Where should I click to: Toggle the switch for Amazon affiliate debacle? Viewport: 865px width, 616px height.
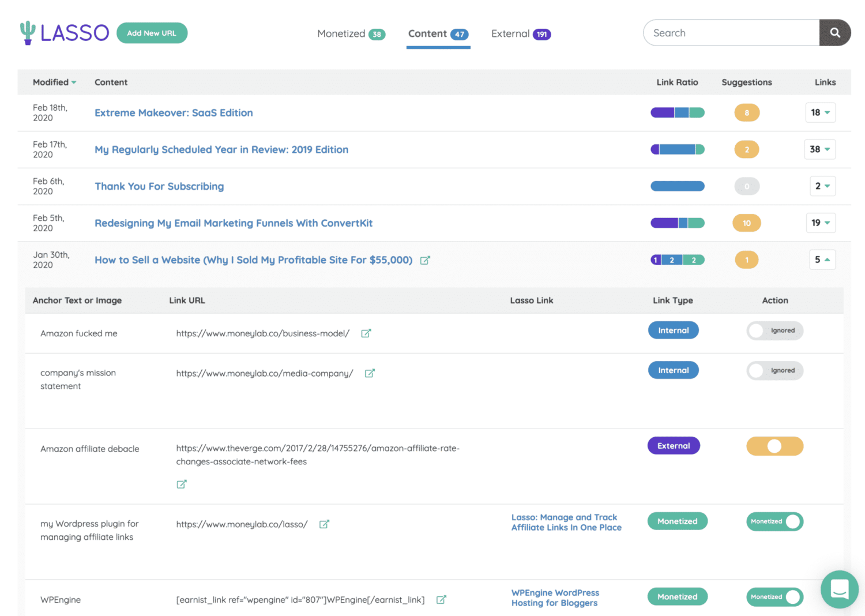774,446
